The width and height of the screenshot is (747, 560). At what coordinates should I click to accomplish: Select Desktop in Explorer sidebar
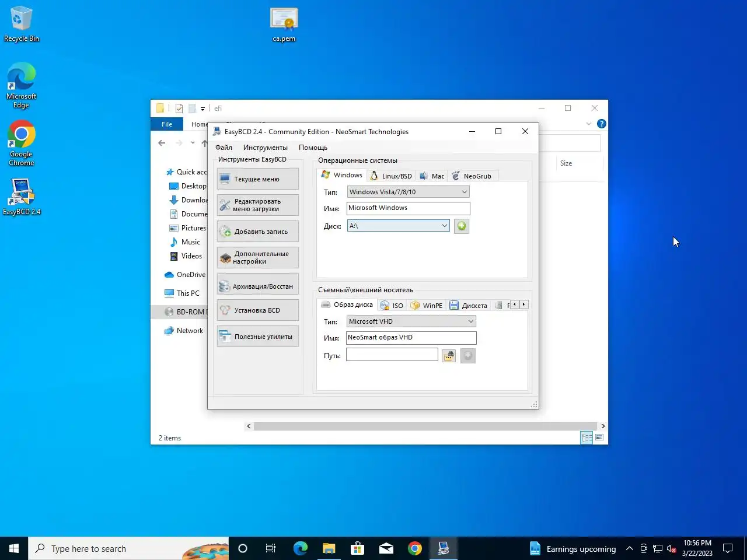(187, 186)
